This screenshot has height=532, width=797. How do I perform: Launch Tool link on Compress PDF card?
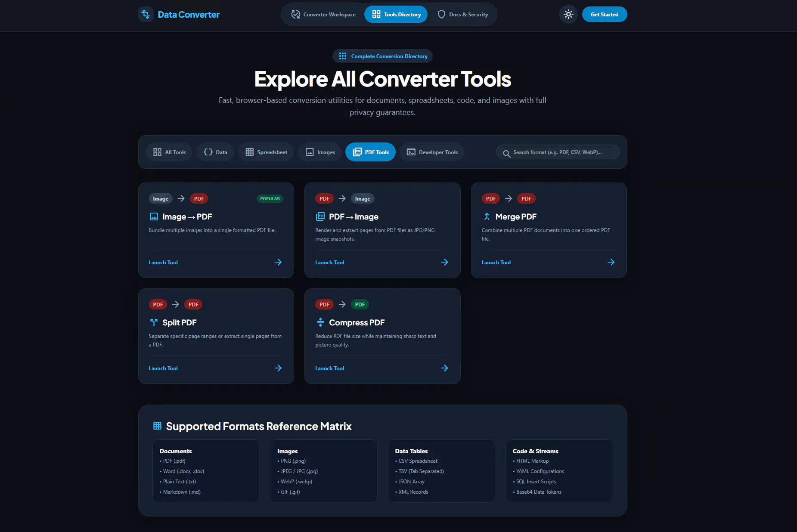[x=330, y=368]
